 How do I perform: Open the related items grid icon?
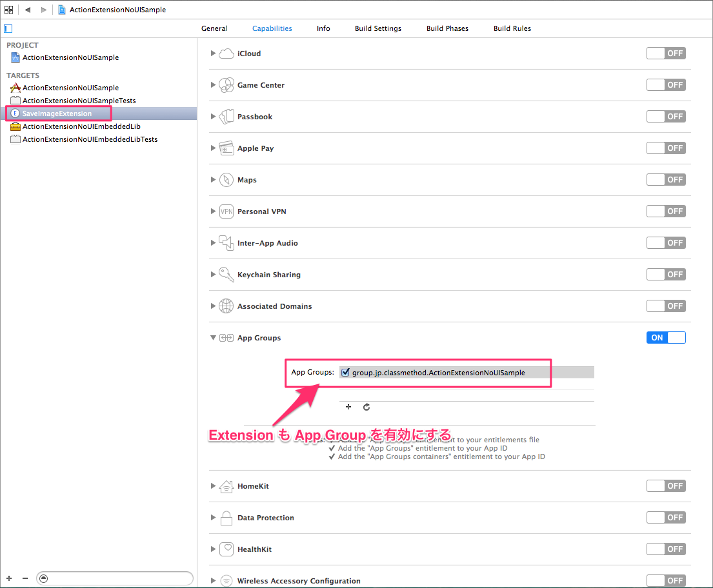tap(8, 10)
